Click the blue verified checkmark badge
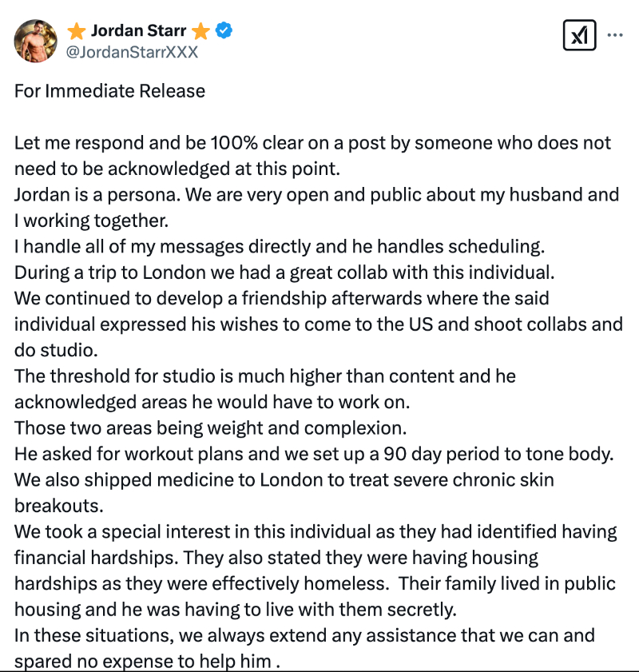639x672 pixels. coord(225,31)
